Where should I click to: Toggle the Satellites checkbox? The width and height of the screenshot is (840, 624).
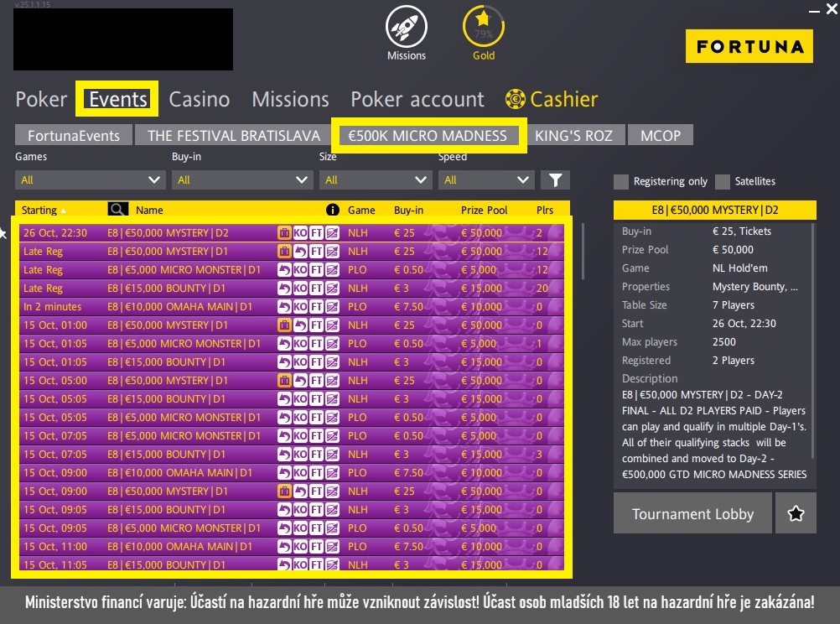tap(722, 181)
